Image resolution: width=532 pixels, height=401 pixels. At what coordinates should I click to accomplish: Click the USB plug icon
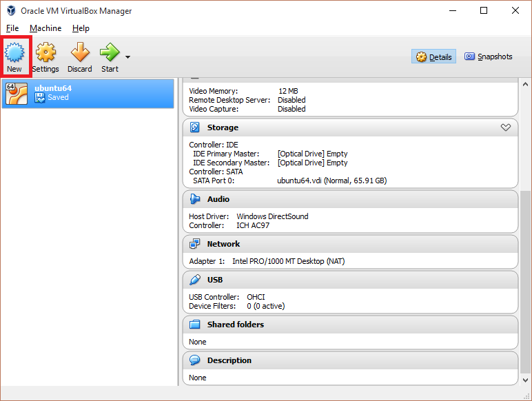[195, 280]
